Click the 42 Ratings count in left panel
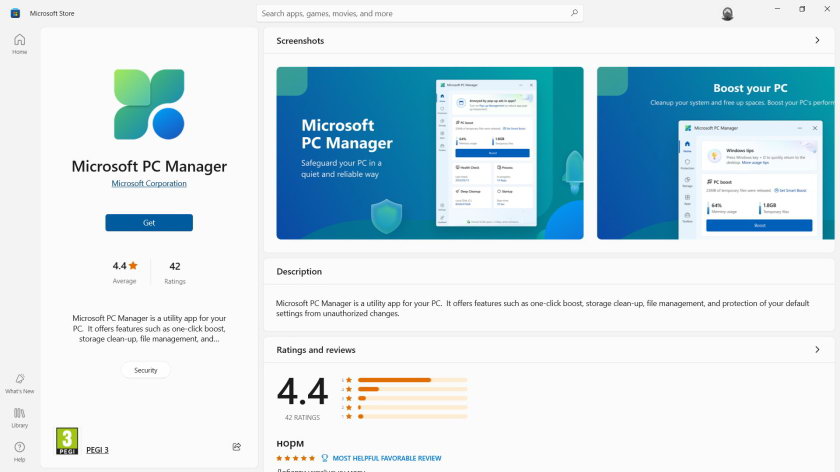The height and width of the screenshot is (472, 840). click(x=175, y=272)
